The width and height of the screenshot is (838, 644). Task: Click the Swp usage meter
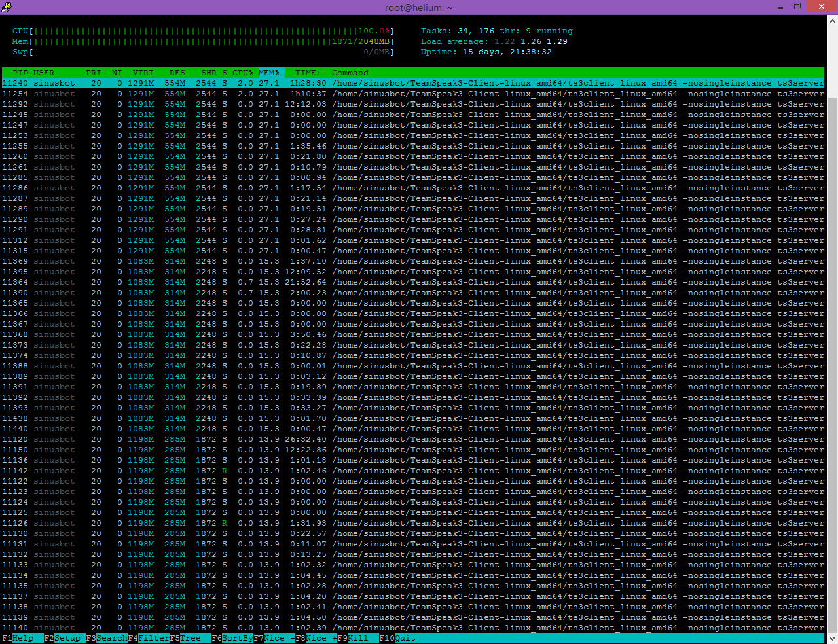(203, 52)
